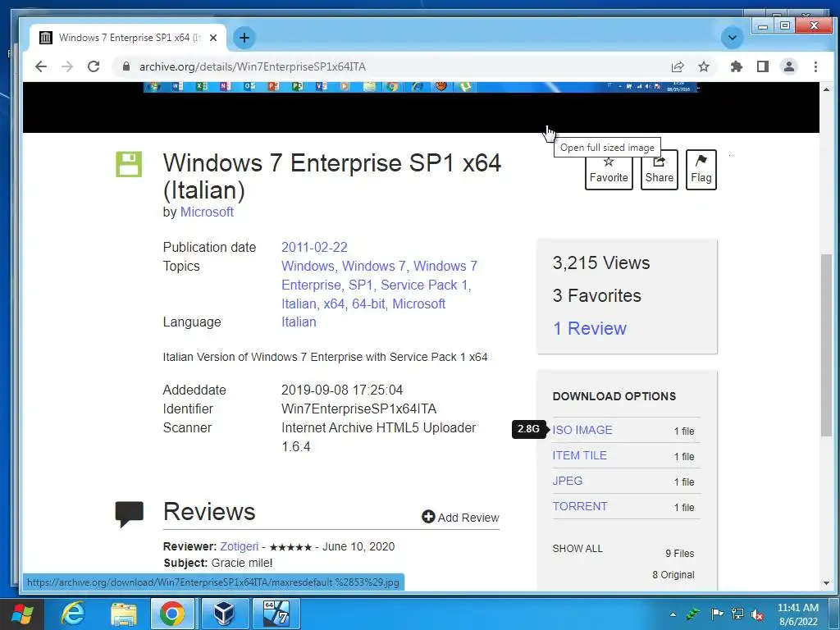View site info via the padlock icon
The image size is (840, 630).
click(x=126, y=66)
